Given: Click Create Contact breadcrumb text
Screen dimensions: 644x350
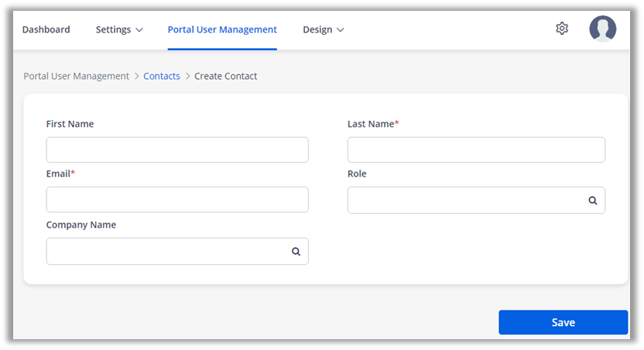Looking at the screenshot, I should click(225, 76).
